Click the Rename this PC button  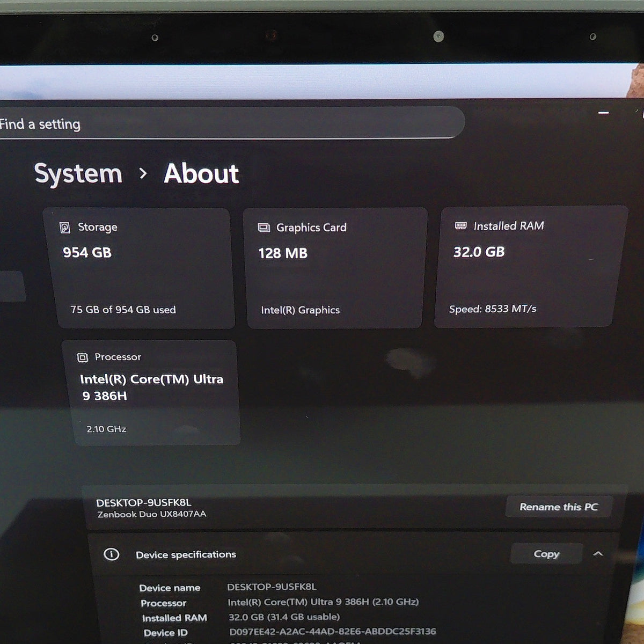pyautogui.click(x=559, y=507)
